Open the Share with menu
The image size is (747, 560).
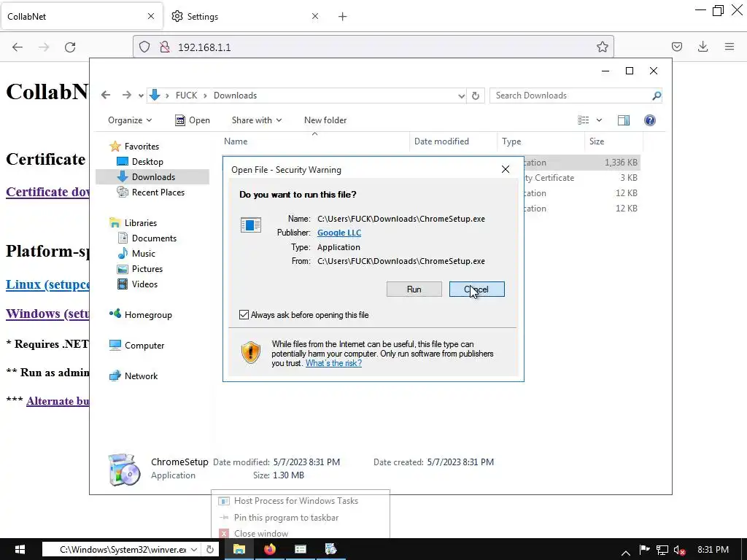coord(256,120)
